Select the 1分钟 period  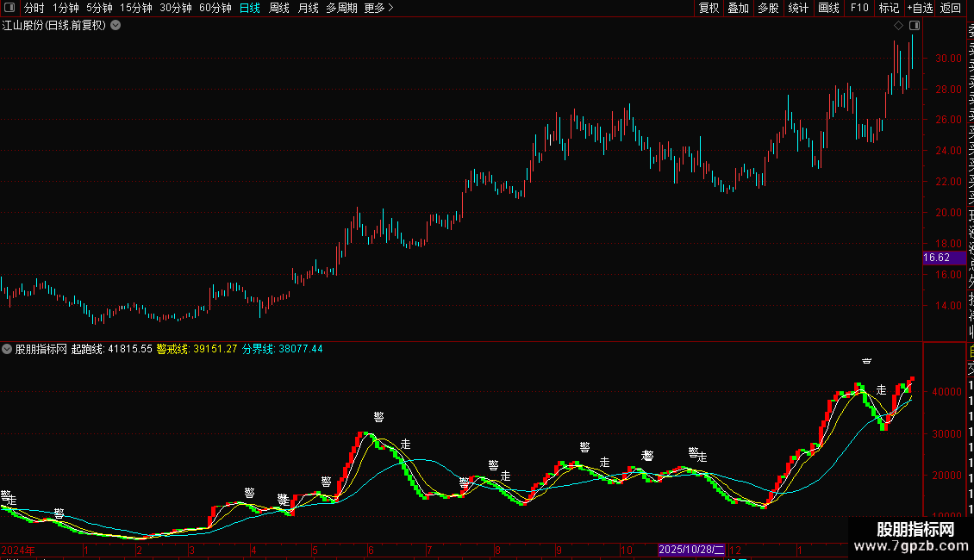click(x=66, y=8)
